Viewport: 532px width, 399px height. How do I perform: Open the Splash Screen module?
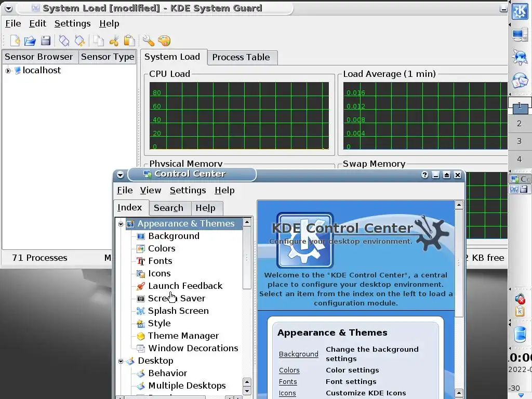tap(178, 311)
